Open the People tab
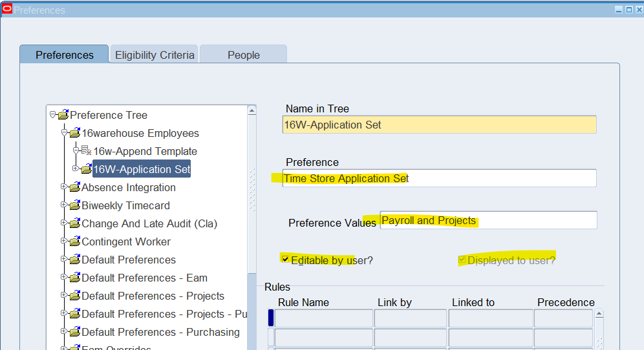This screenshot has width=644, height=350. point(243,55)
